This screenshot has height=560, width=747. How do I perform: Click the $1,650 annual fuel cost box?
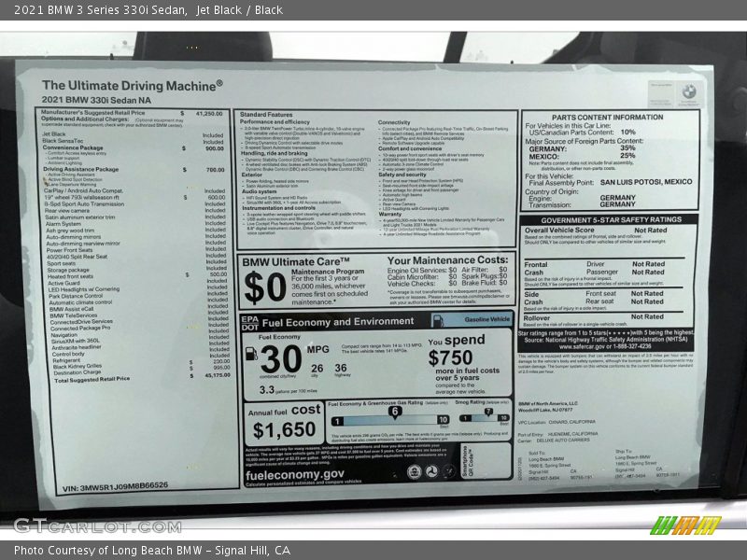point(284,422)
